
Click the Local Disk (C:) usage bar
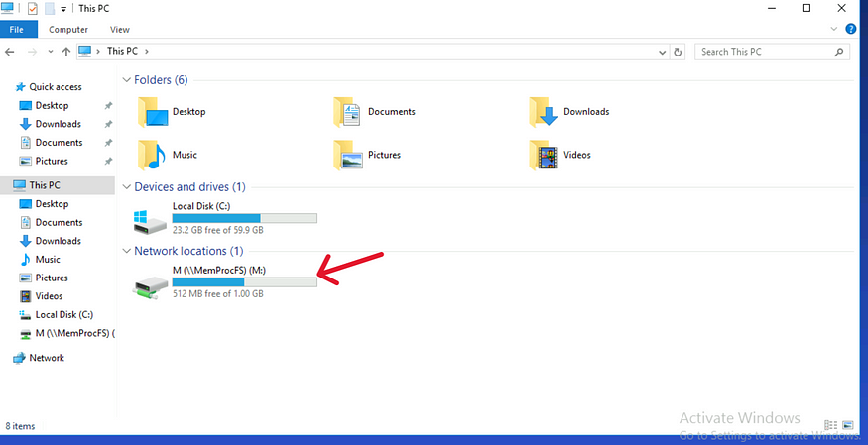tap(245, 218)
